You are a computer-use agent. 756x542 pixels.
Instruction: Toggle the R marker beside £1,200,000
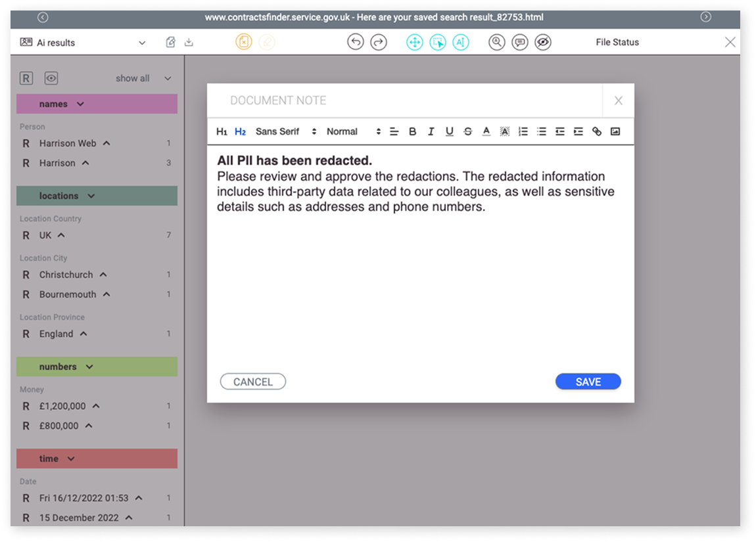26,406
